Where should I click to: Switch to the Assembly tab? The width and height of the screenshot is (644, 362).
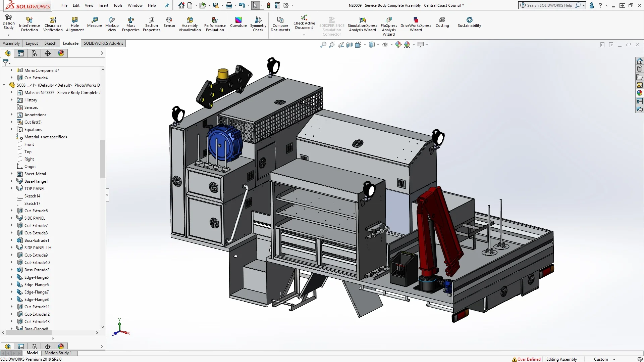(x=11, y=43)
